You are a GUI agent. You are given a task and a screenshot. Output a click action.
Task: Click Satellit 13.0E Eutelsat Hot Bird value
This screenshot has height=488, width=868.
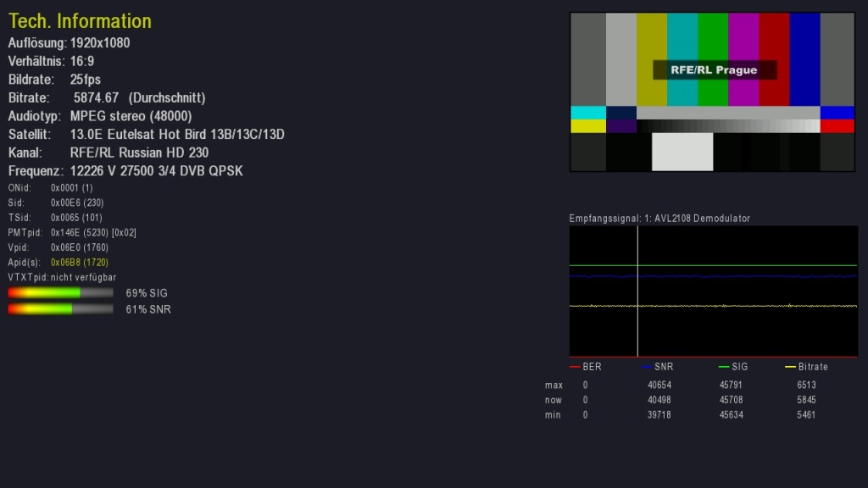[x=177, y=134]
